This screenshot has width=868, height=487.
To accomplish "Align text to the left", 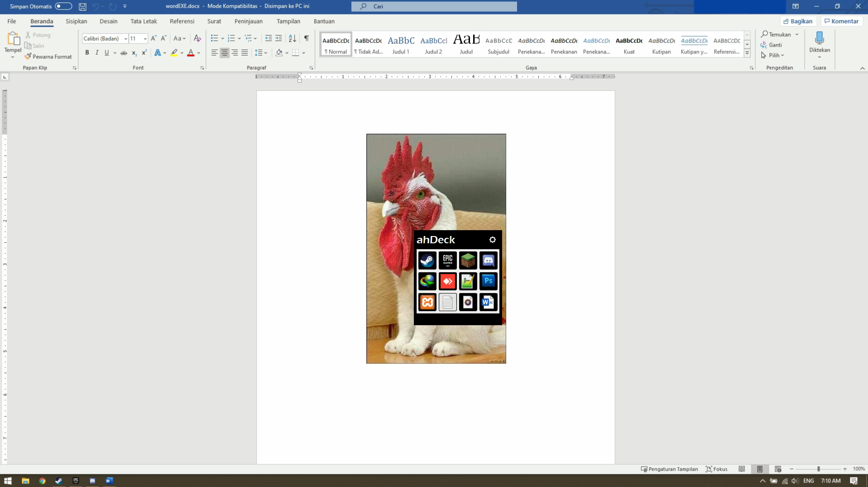I will click(214, 53).
